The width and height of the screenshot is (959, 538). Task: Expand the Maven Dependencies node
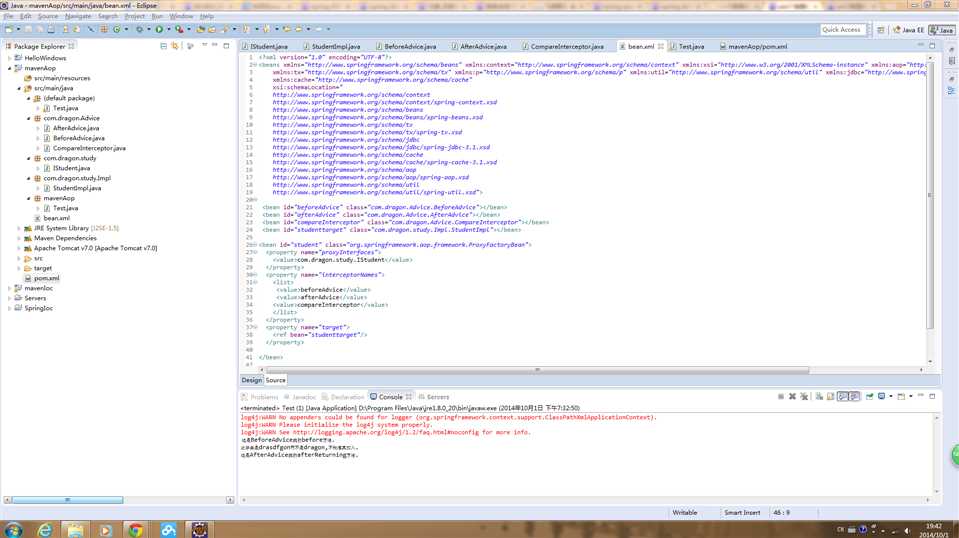pyautogui.click(x=19, y=238)
